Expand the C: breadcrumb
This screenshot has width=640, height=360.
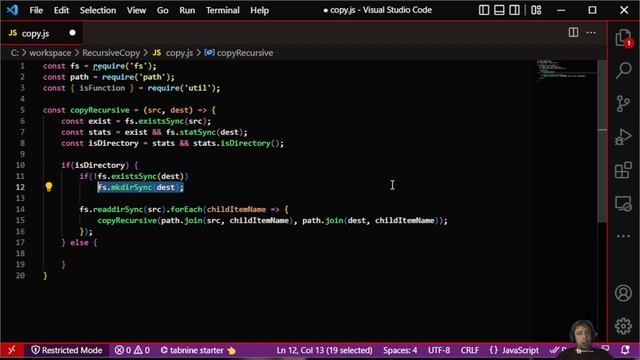click(15, 53)
